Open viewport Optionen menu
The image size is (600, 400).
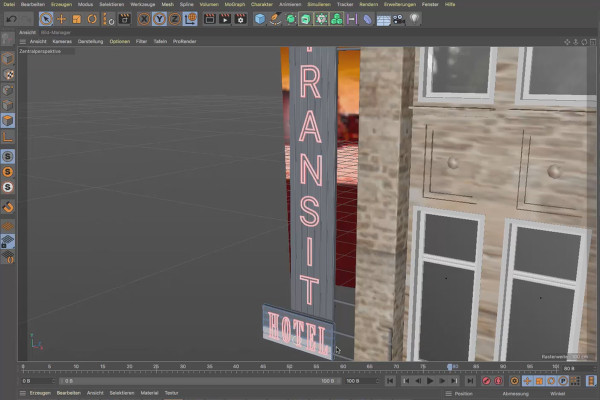[119, 41]
